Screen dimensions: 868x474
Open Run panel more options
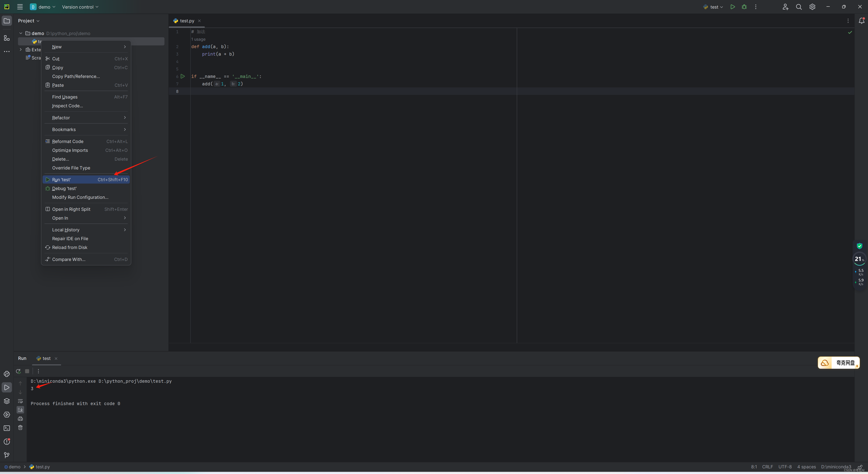(38, 371)
